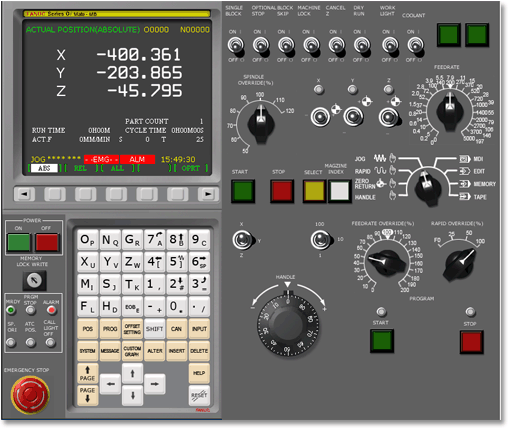Click the right soft key arrow below screen

point(208,194)
